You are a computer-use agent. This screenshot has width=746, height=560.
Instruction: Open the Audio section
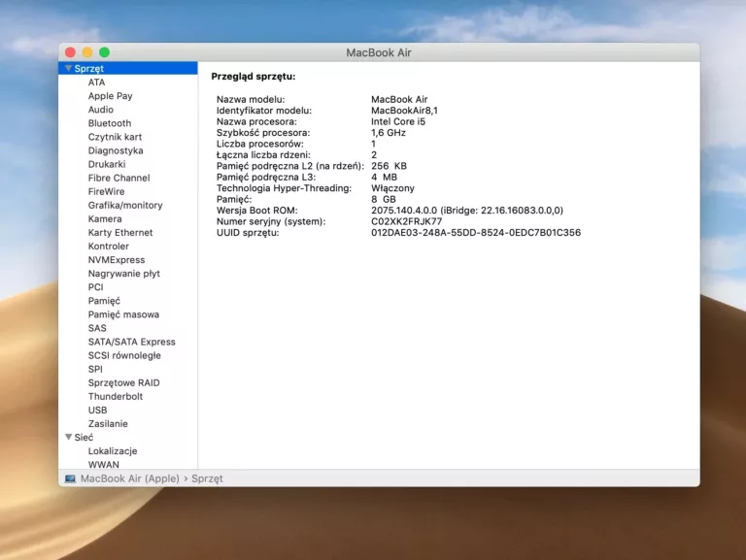pyautogui.click(x=101, y=110)
